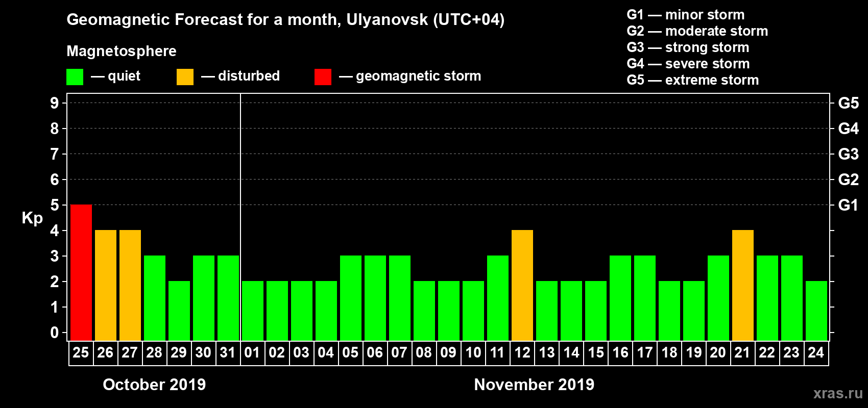Click 'G5 — extreme storm' legend entry

(x=693, y=80)
